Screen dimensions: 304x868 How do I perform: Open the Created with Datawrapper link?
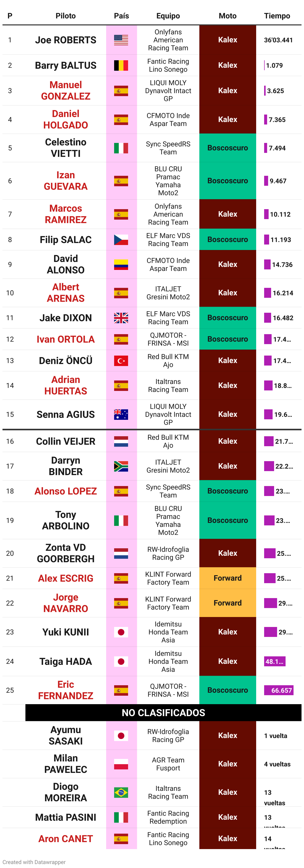[x=34, y=862]
